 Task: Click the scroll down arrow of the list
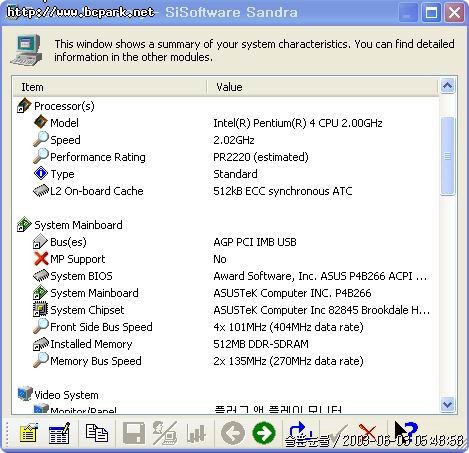447,404
